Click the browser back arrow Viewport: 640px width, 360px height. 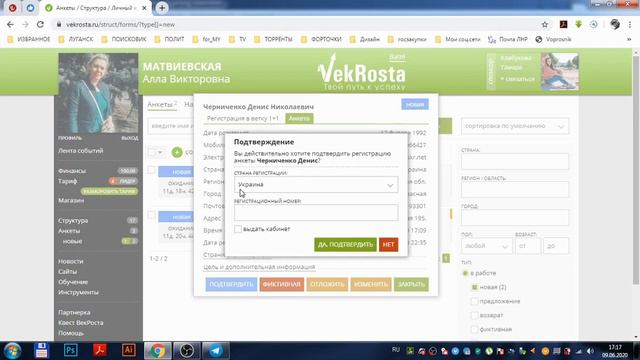pyautogui.click(x=10, y=24)
